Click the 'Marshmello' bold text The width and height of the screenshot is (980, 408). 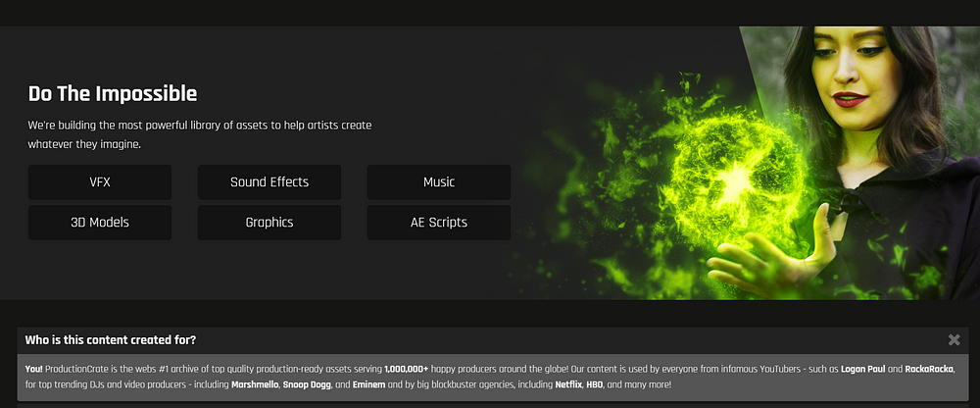coord(255,384)
